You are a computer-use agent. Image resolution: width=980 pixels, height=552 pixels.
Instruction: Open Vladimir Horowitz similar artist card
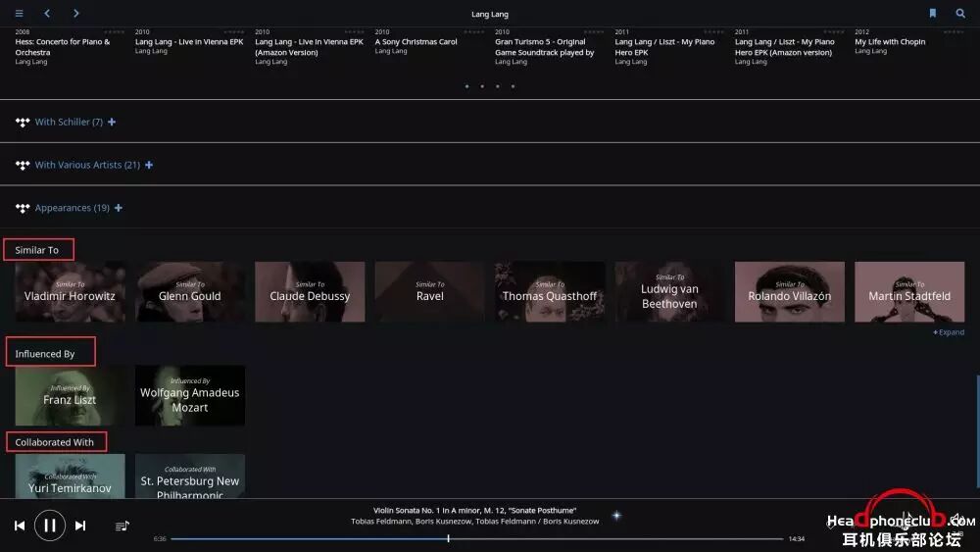tap(70, 292)
